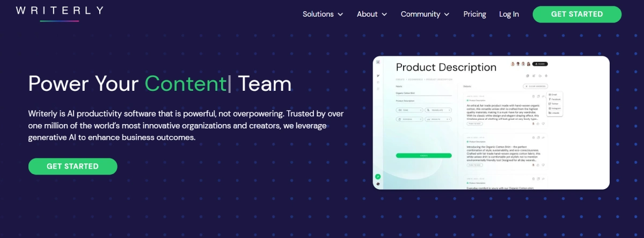The height and width of the screenshot is (238, 644).
Task: Click the team avatars in the preview
Action: pyautogui.click(x=520, y=64)
